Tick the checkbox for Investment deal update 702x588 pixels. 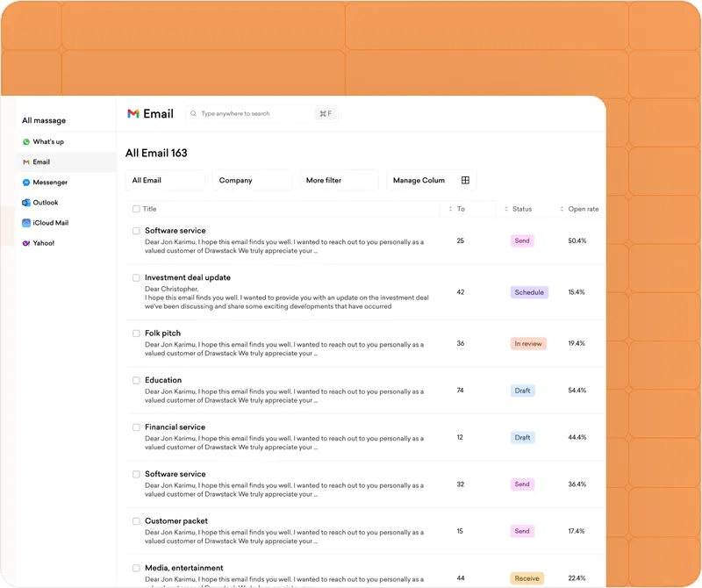[x=136, y=277]
